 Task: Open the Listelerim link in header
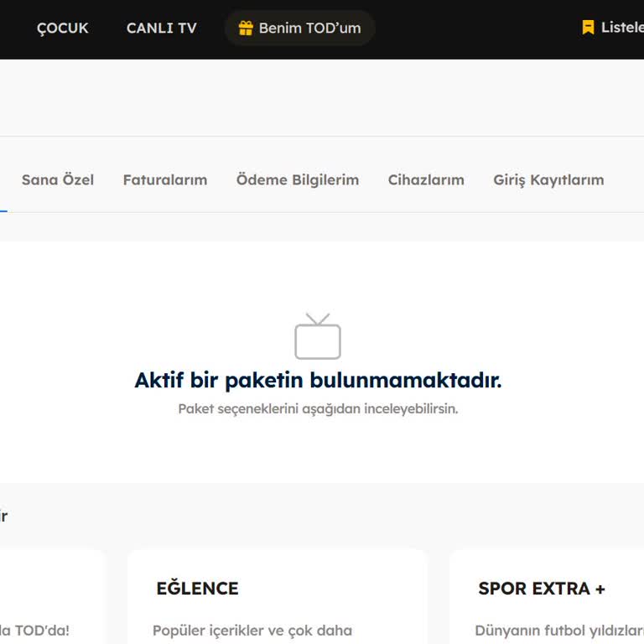point(622,28)
